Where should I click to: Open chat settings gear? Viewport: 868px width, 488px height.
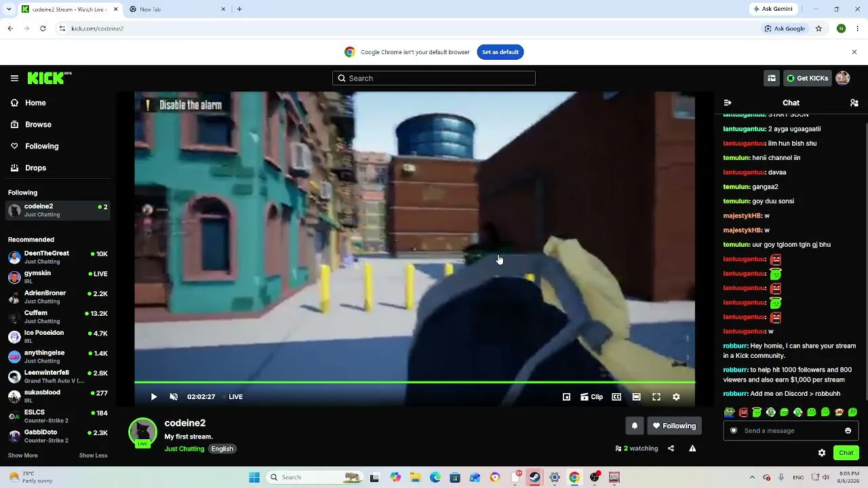pyautogui.click(x=822, y=453)
